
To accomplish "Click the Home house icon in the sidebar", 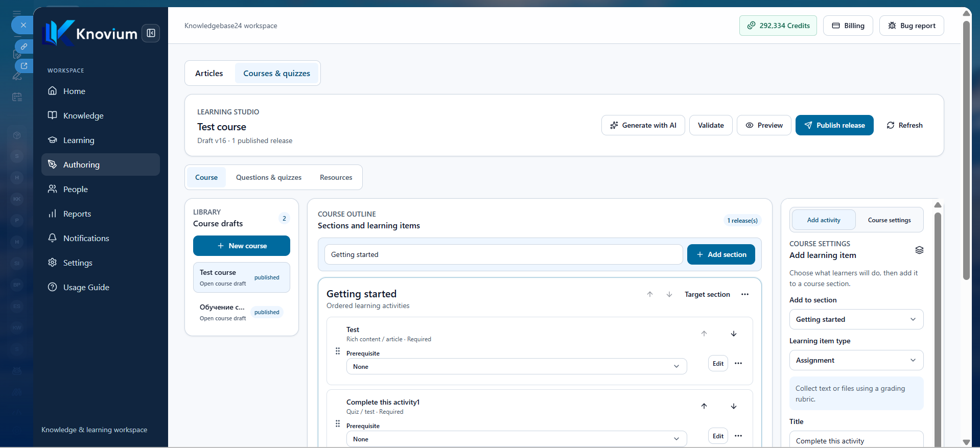I will point(52,91).
